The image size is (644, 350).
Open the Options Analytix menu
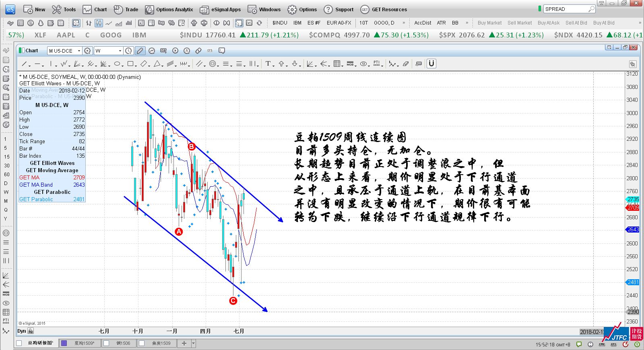(169, 9)
